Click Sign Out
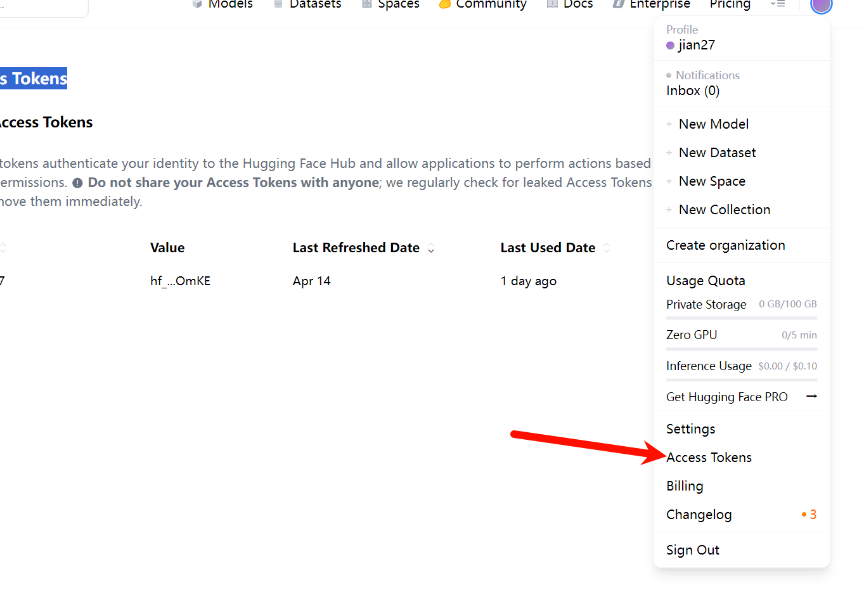The width and height of the screenshot is (864, 616). (x=693, y=550)
